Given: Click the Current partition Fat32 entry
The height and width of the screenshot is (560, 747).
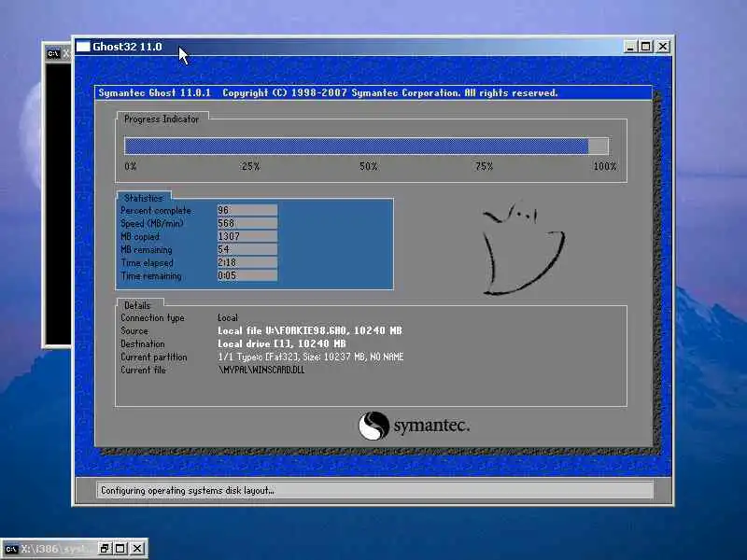Looking at the screenshot, I should [x=310, y=357].
